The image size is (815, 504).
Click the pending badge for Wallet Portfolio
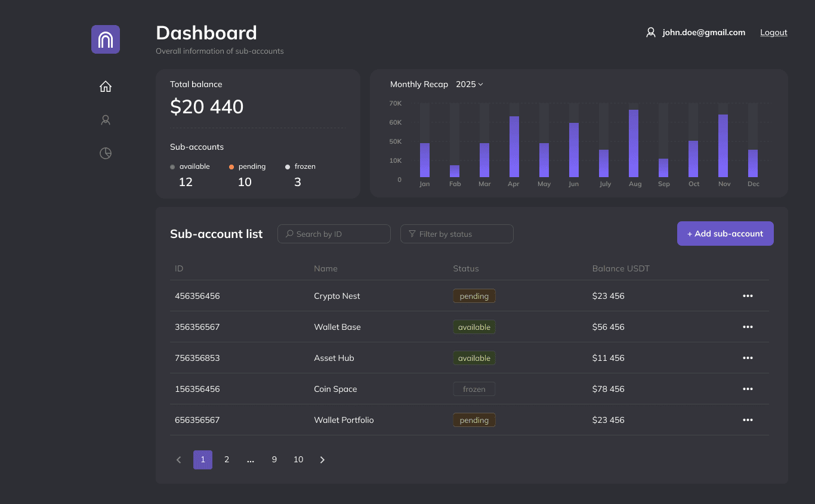click(x=474, y=420)
